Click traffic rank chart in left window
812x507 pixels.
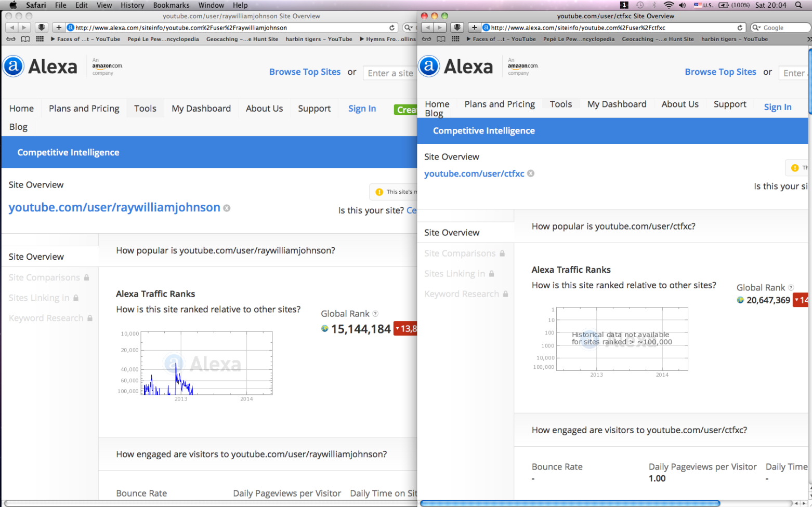coord(206,363)
